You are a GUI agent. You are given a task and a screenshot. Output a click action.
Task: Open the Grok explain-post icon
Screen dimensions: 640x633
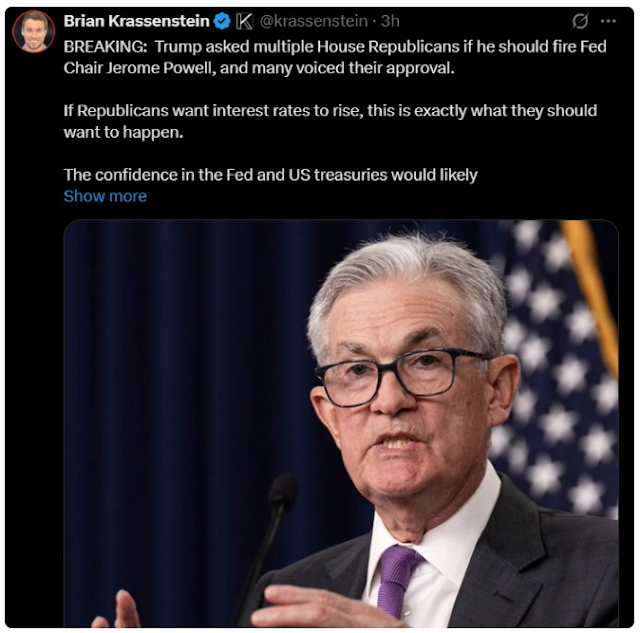tap(580, 21)
